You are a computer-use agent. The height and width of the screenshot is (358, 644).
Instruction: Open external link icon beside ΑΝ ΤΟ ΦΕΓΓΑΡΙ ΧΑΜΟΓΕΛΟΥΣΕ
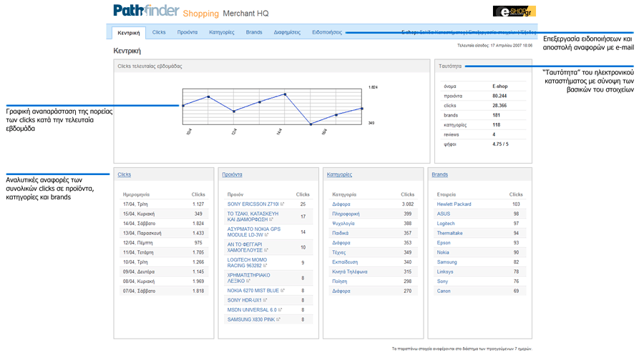pyautogui.click(x=266, y=250)
